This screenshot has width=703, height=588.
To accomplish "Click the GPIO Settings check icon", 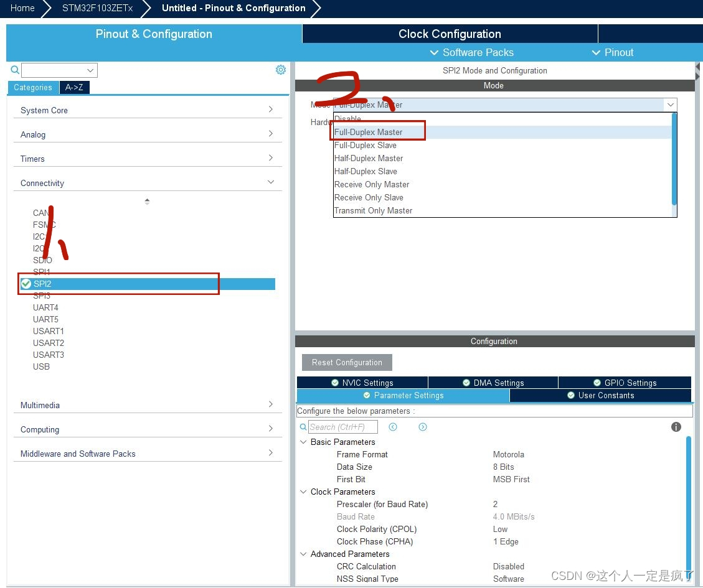I will click(597, 383).
